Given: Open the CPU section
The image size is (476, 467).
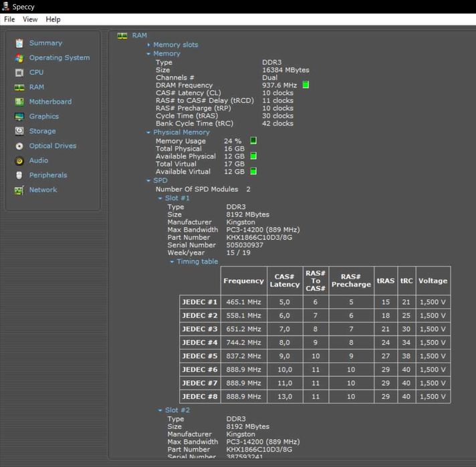Looking at the screenshot, I should (x=36, y=73).
